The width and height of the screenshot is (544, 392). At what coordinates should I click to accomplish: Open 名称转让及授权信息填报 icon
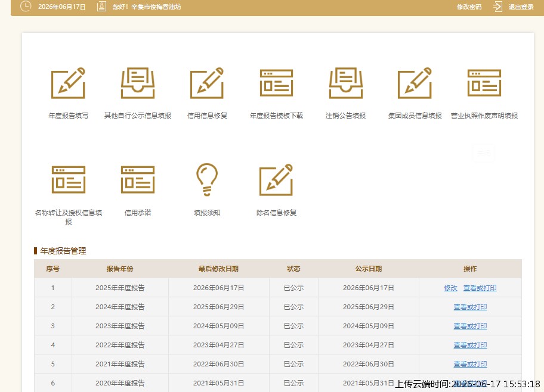pyautogui.click(x=69, y=179)
